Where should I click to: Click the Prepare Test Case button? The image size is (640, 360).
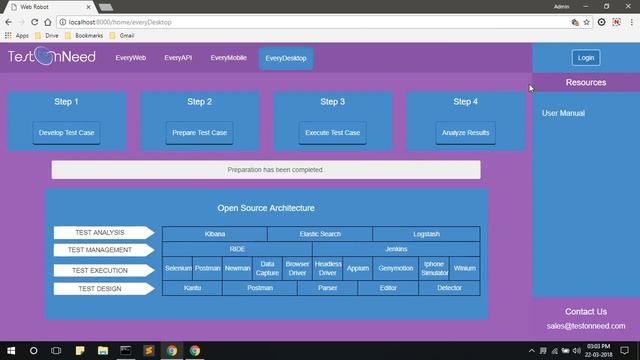point(199,133)
